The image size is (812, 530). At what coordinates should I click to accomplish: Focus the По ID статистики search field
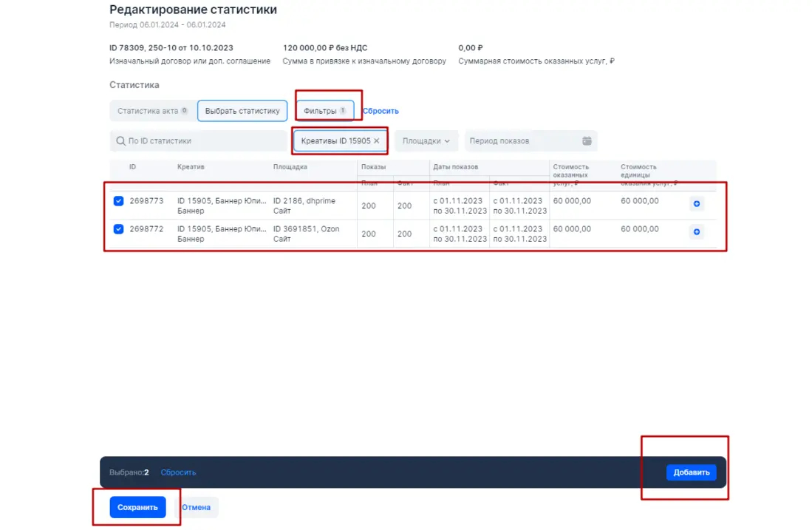point(198,141)
